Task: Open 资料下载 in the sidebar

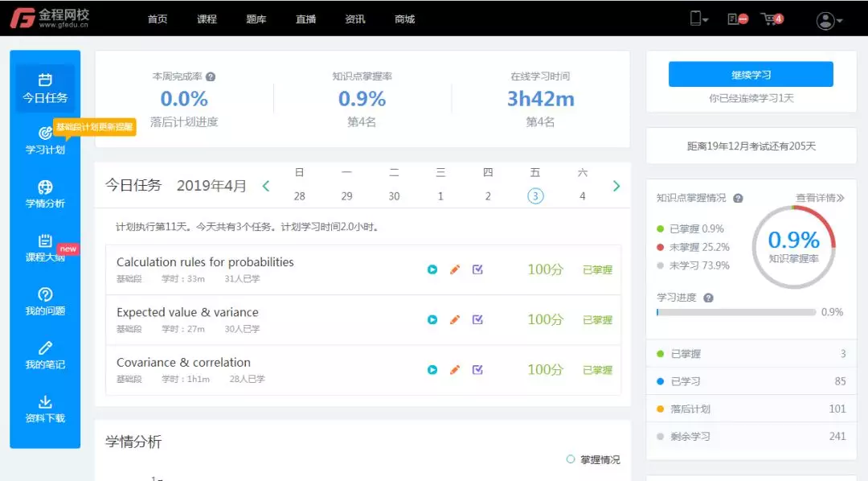Action: (x=45, y=409)
